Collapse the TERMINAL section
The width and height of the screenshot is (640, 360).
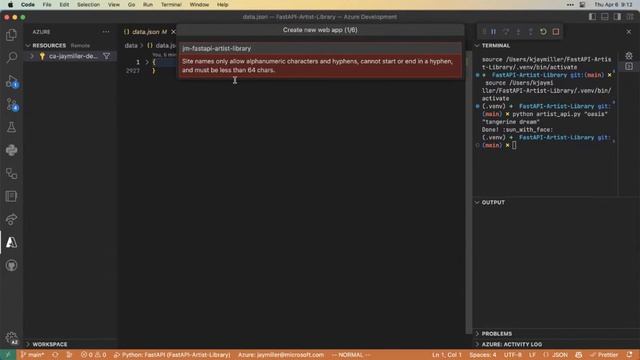tap(496, 45)
